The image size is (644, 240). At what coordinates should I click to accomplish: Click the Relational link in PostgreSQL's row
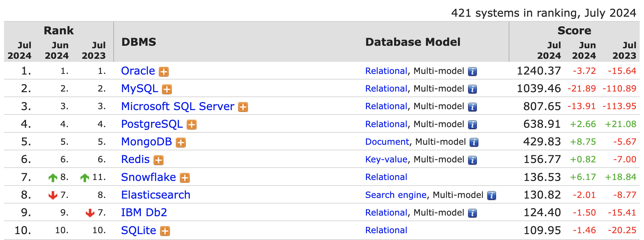[x=386, y=124]
